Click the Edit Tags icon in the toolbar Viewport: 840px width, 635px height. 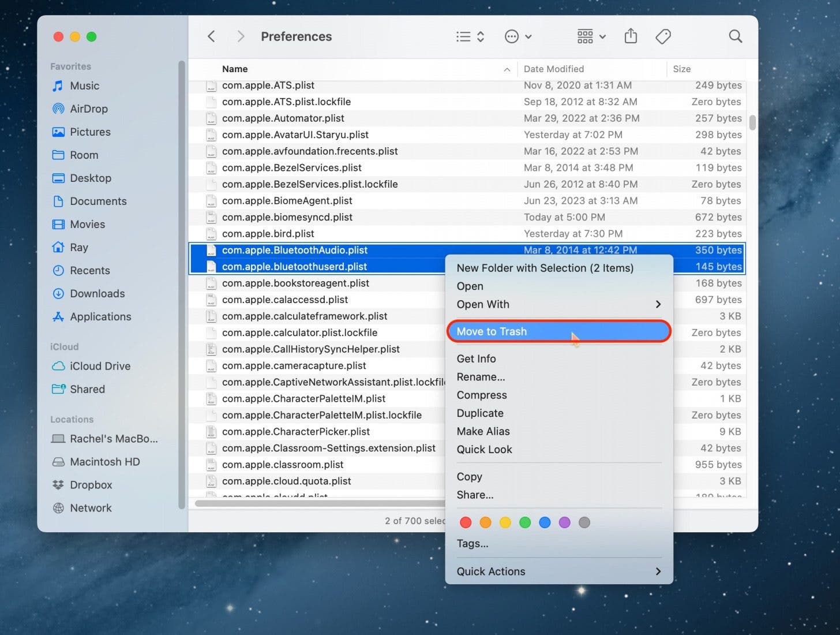[663, 36]
